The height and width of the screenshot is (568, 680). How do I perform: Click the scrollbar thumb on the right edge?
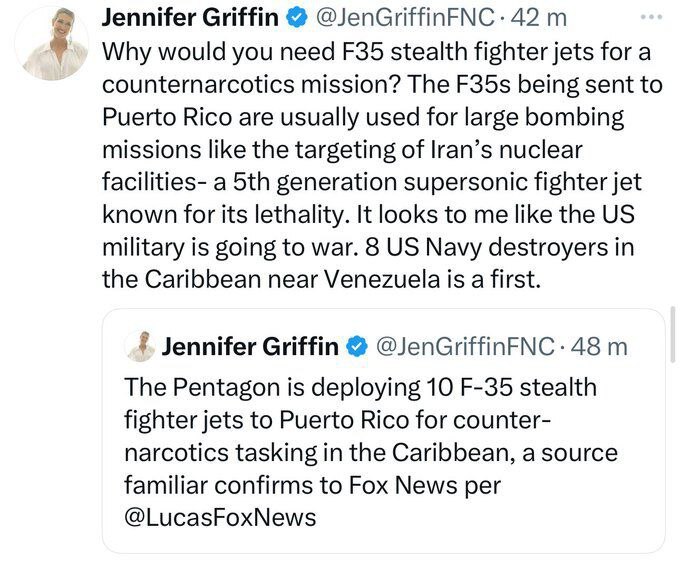(676, 336)
